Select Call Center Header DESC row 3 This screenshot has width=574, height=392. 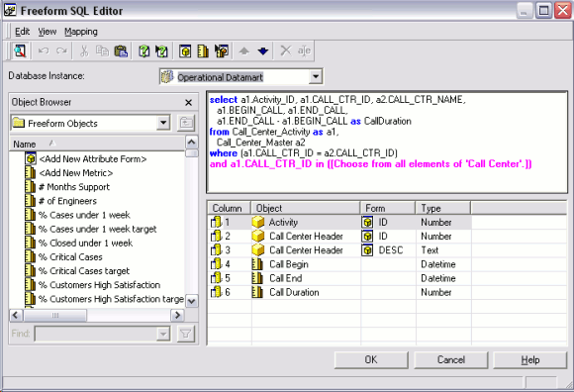click(339, 250)
